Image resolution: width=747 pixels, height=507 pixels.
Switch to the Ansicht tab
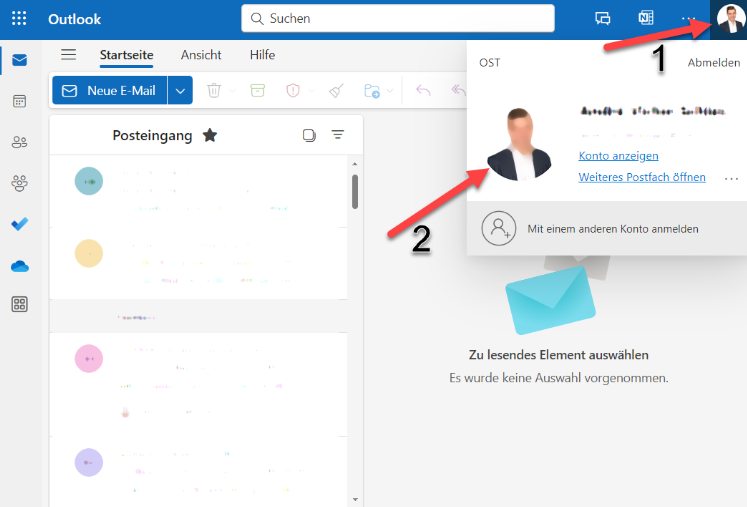201,55
